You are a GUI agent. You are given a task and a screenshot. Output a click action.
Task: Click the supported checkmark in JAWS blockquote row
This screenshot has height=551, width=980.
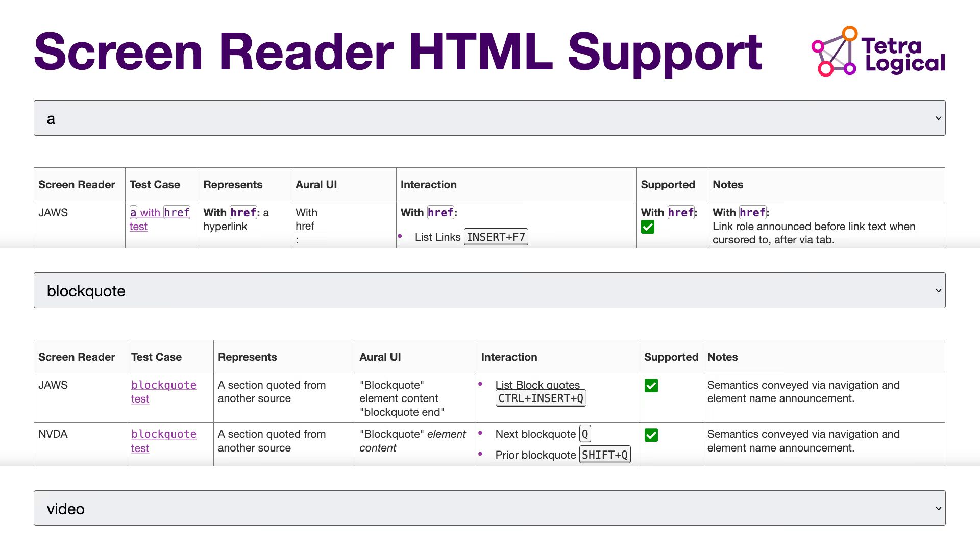pos(651,386)
